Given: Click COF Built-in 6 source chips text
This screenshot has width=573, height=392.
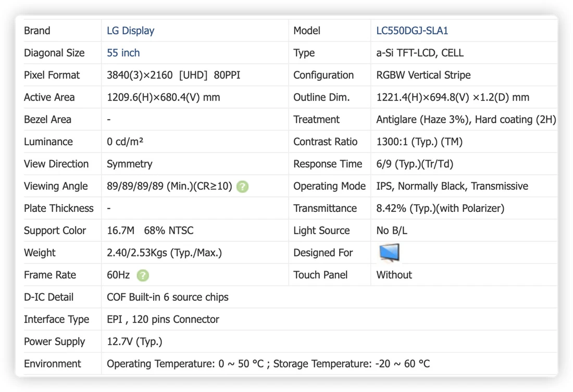Looking at the screenshot, I should click(167, 297).
